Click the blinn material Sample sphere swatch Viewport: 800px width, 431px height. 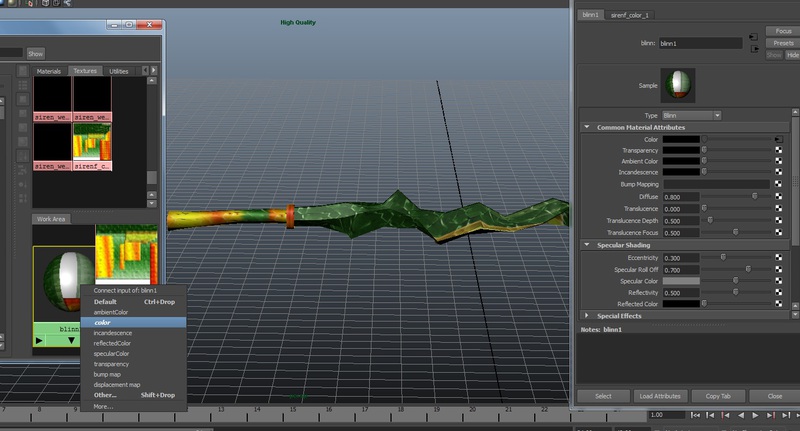coord(678,85)
